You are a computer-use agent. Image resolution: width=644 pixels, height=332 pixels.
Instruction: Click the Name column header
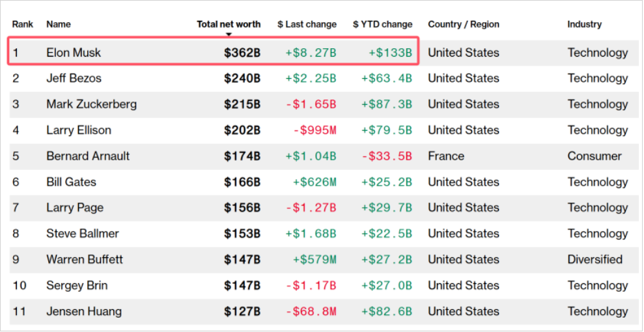point(59,25)
